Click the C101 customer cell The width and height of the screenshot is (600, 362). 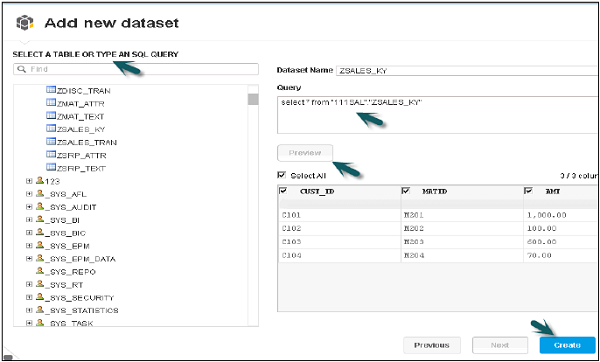click(339, 215)
